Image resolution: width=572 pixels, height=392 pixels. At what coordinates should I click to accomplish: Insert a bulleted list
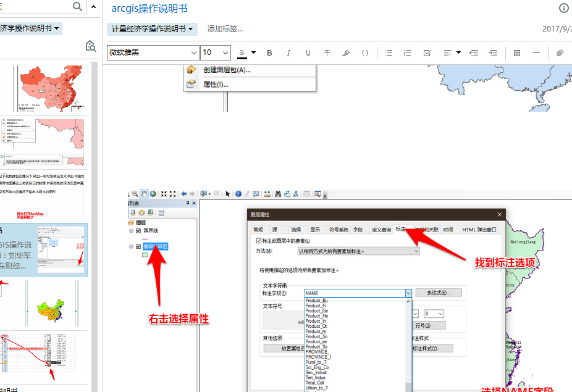tap(389, 53)
